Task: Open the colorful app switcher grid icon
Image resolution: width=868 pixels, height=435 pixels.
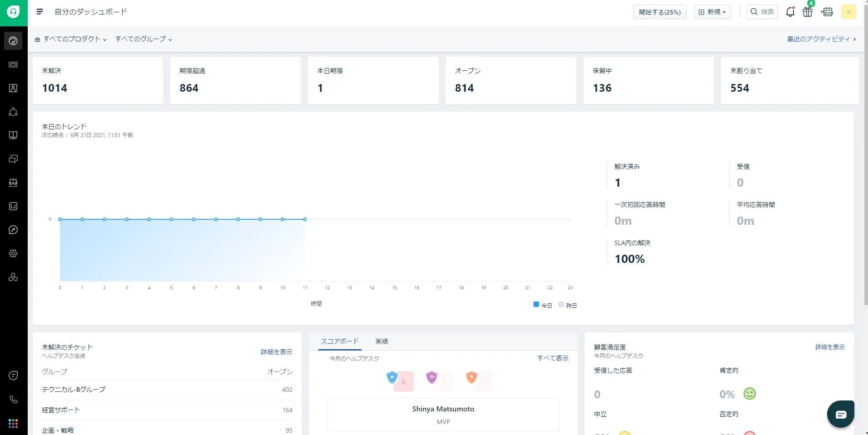Action: pos(13,423)
